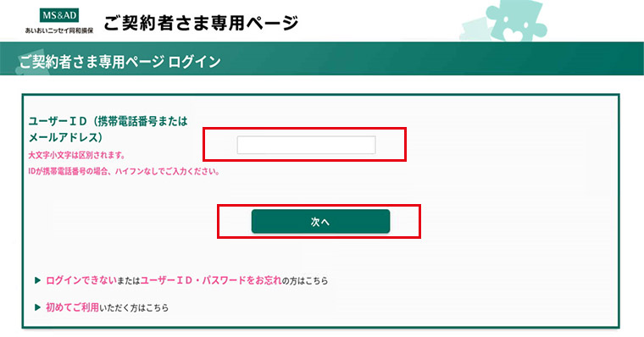
Task: Click the puzzle piece in login banner
Action: (32, 64)
